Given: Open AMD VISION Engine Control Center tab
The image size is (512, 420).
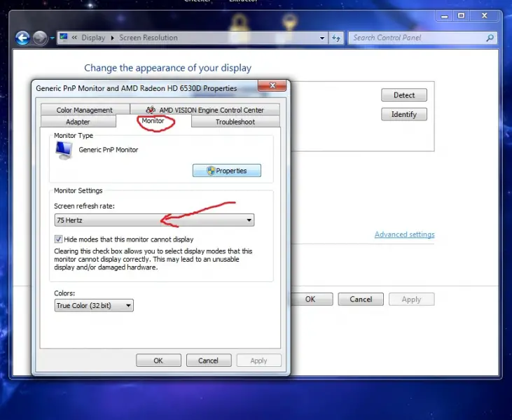Looking at the screenshot, I should tap(205, 110).
